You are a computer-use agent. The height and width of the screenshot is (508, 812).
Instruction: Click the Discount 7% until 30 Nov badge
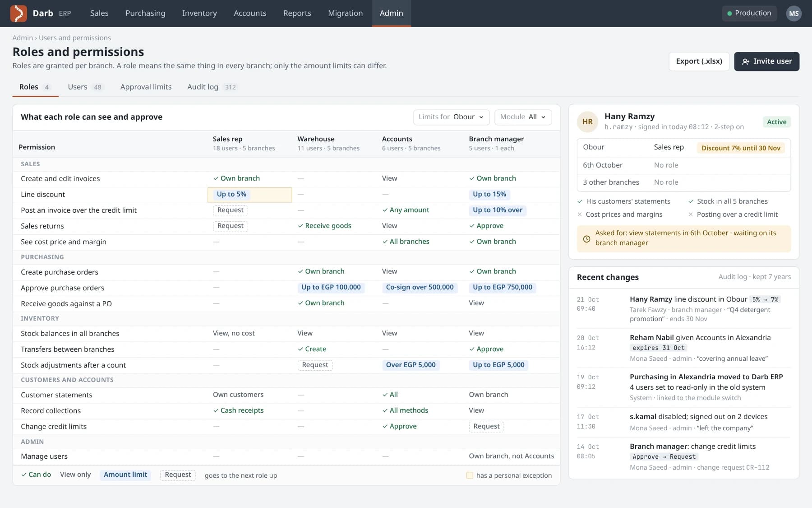click(x=741, y=148)
